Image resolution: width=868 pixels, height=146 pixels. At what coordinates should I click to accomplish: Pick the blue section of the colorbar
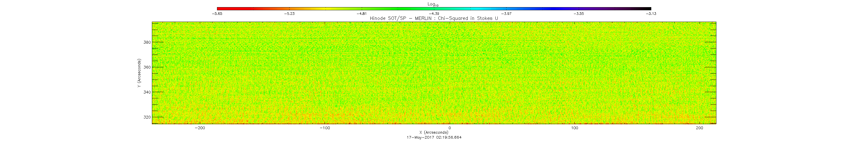tap(552, 8)
